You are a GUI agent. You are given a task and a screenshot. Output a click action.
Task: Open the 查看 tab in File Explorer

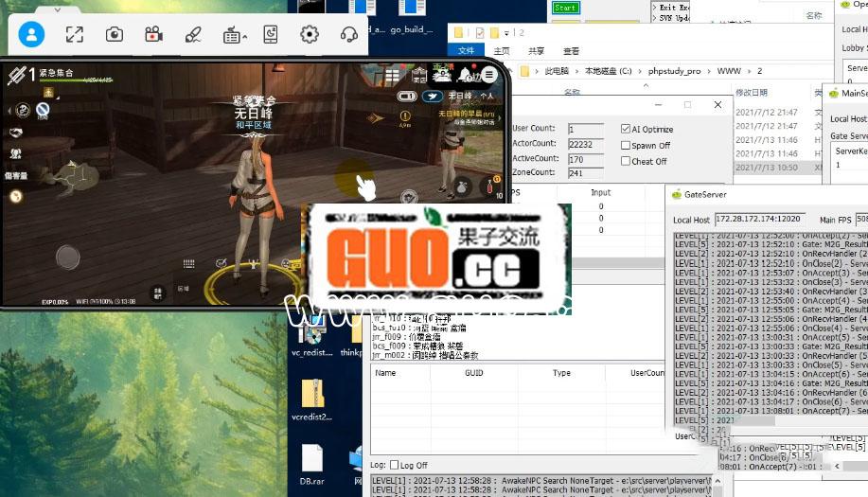(x=572, y=51)
